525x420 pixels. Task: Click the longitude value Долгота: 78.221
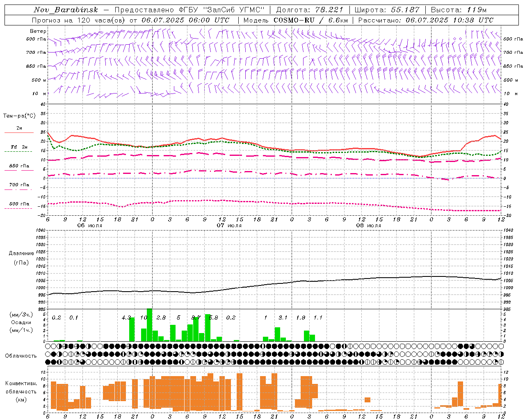click(310, 10)
